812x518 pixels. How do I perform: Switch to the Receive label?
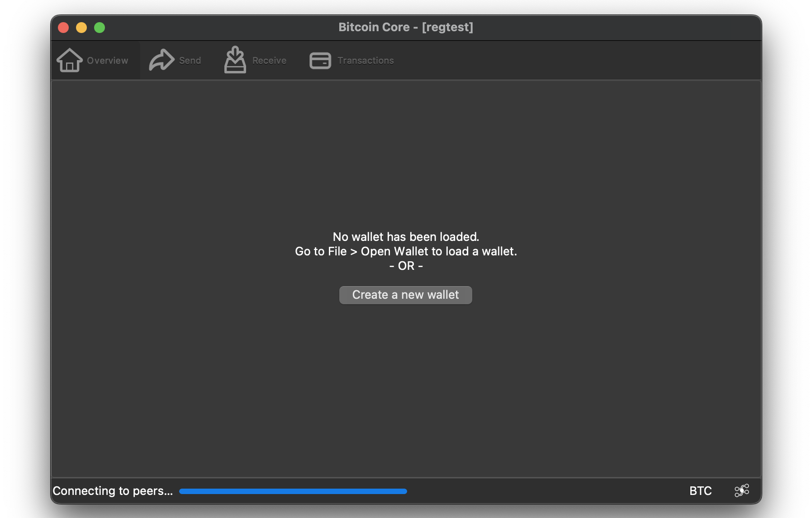pos(270,61)
